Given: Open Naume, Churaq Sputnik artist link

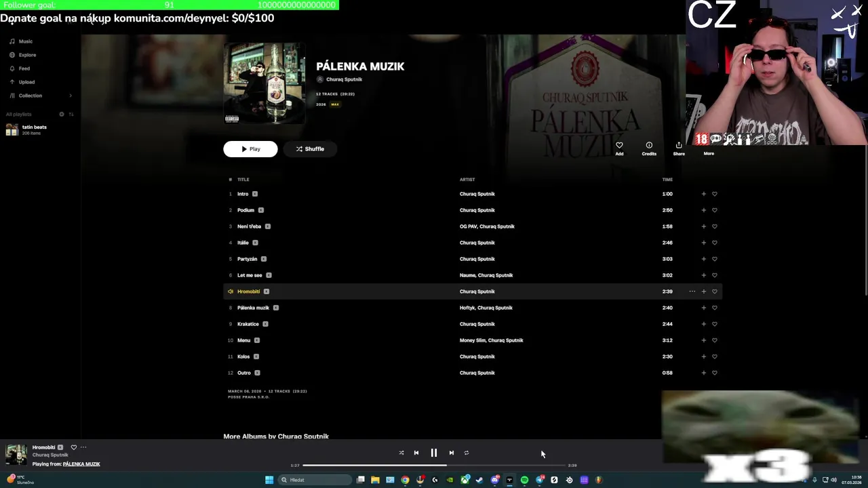Looking at the screenshot, I should [x=486, y=275].
